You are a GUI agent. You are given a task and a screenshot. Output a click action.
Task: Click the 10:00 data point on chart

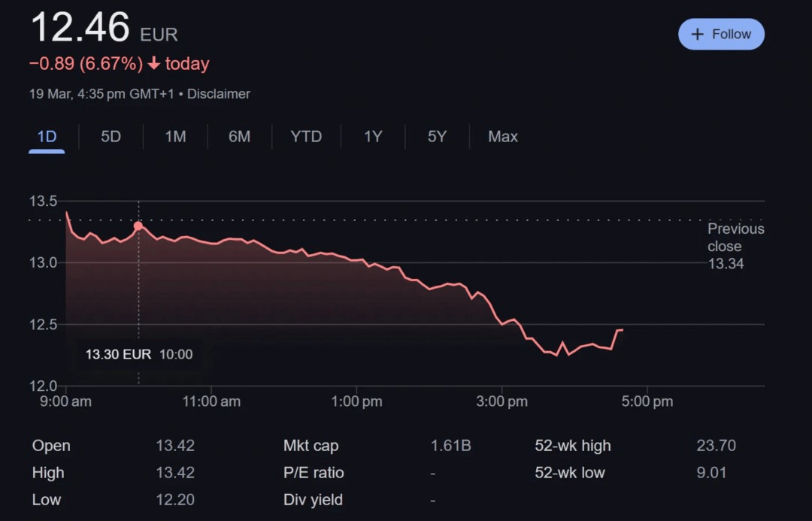click(x=138, y=226)
